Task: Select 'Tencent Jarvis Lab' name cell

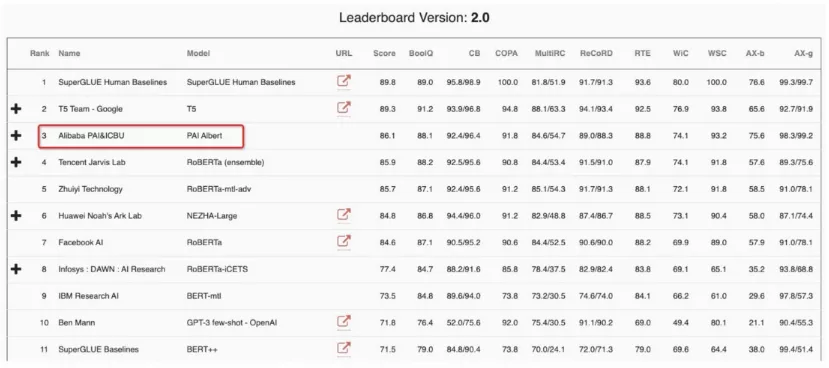Action: click(92, 162)
